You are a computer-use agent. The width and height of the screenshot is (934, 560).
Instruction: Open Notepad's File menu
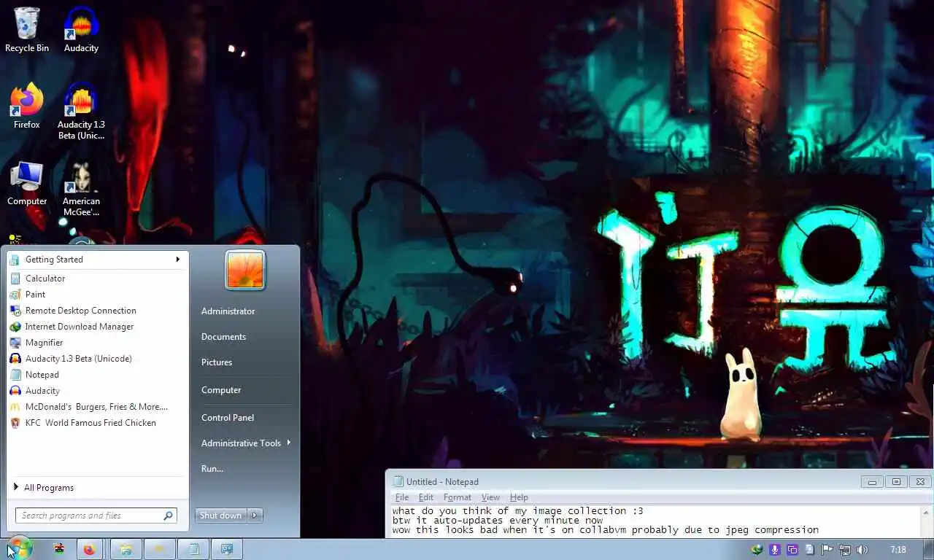[402, 497]
